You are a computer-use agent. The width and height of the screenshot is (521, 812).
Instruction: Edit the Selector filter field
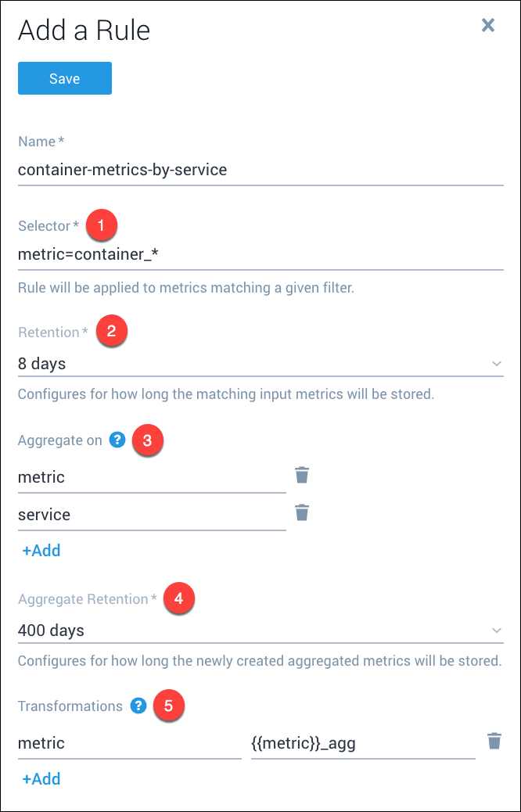click(x=260, y=254)
